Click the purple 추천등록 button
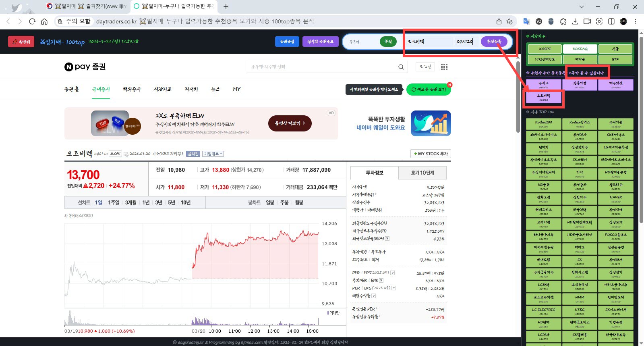 click(494, 42)
